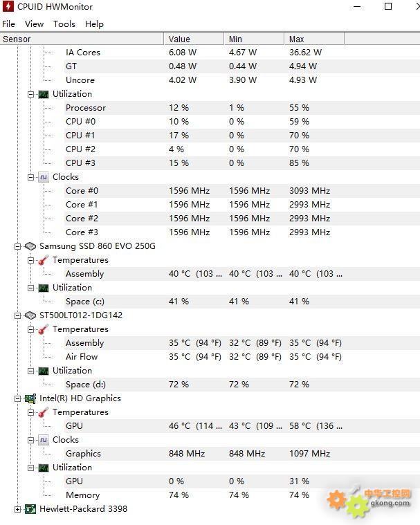Click the Samsung SSD 860 EVO drive icon
Image resolution: width=420 pixels, height=525 pixels.
point(30,246)
